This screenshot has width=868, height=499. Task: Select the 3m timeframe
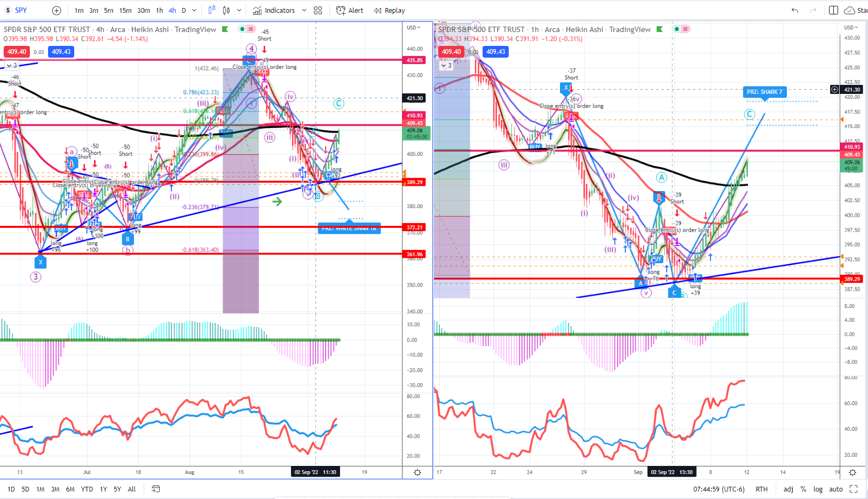point(93,10)
